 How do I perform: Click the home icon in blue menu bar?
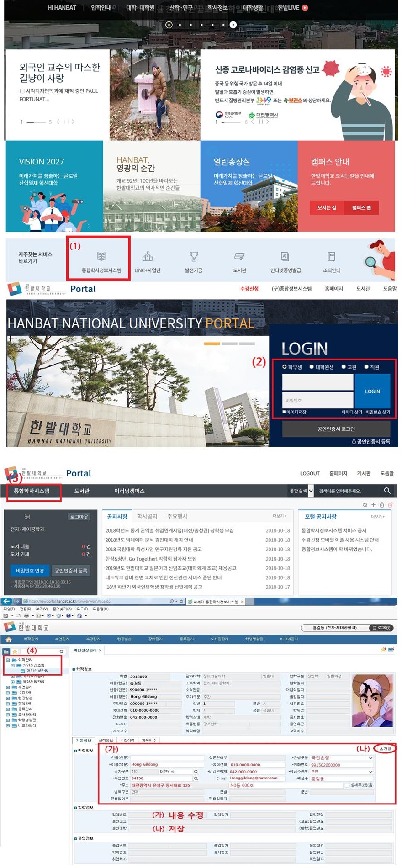tap(8, 639)
